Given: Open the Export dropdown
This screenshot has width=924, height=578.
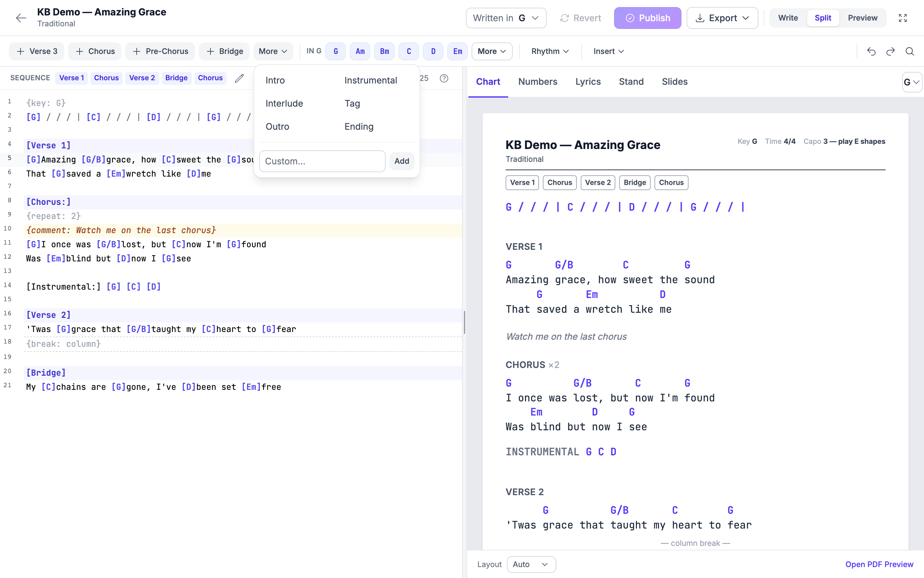Looking at the screenshot, I should pyautogui.click(x=722, y=18).
